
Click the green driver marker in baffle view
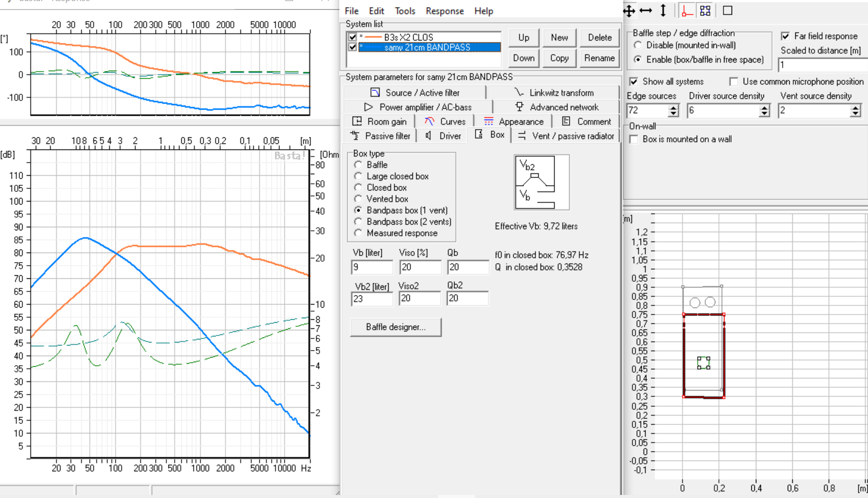click(x=703, y=363)
